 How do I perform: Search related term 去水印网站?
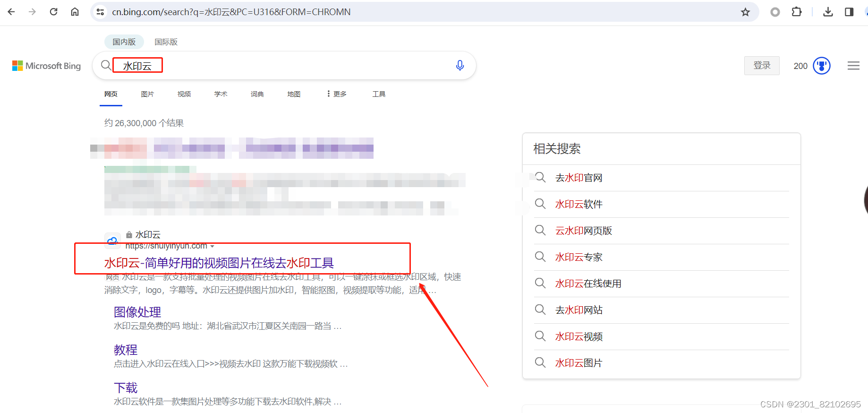point(579,310)
